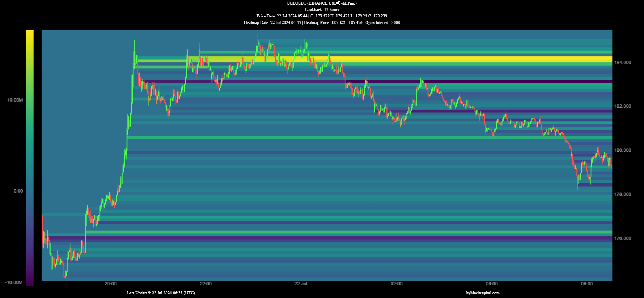
Task: Click the 20:00 time axis label
Action: [111, 284]
